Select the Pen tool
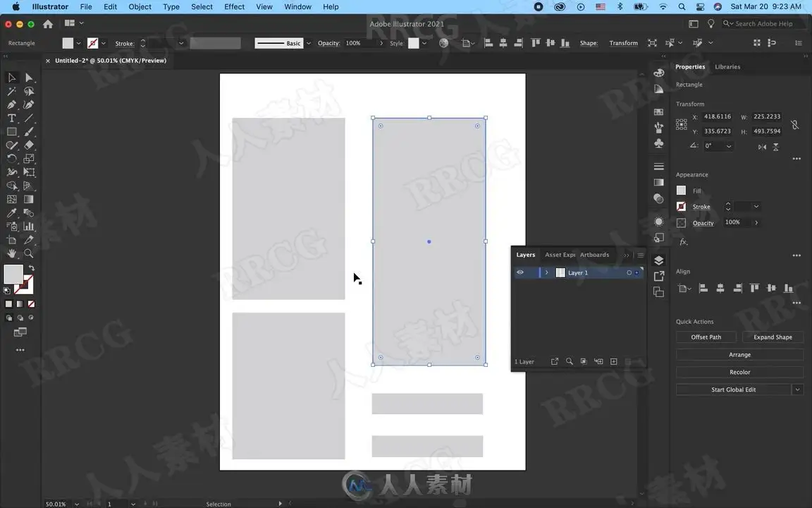The height and width of the screenshot is (508, 812). (11, 104)
